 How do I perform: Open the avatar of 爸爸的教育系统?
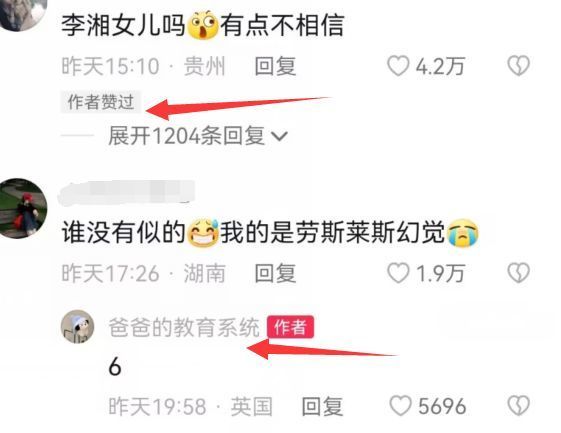click(77, 327)
